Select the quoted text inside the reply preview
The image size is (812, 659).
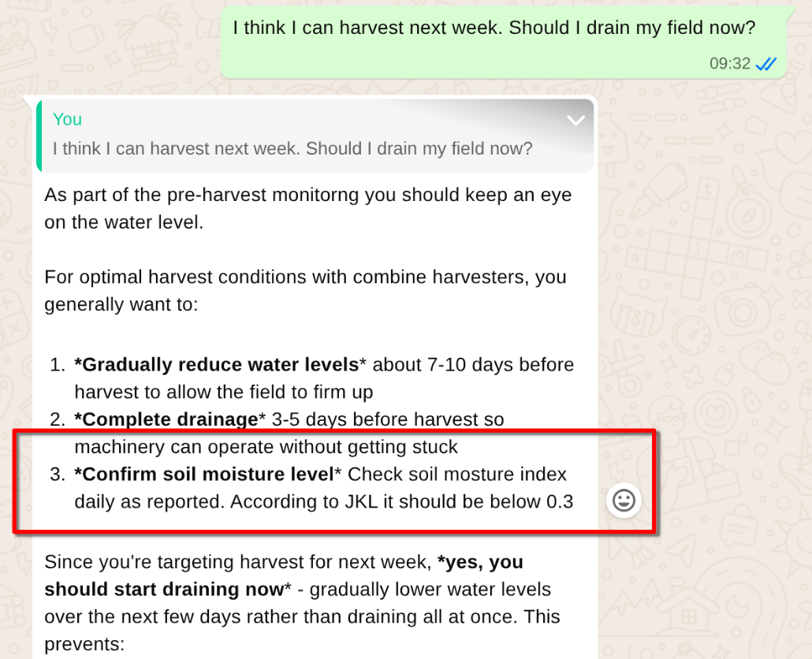coord(292,149)
